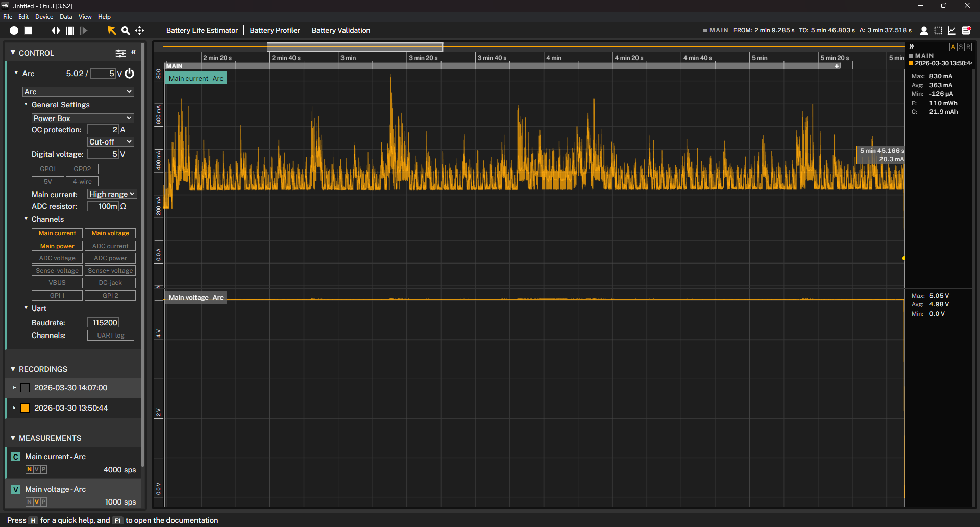Expand the 2026-03-30 14:07:00 recording
Image resolution: width=980 pixels, height=527 pixels.
(14, 388)
